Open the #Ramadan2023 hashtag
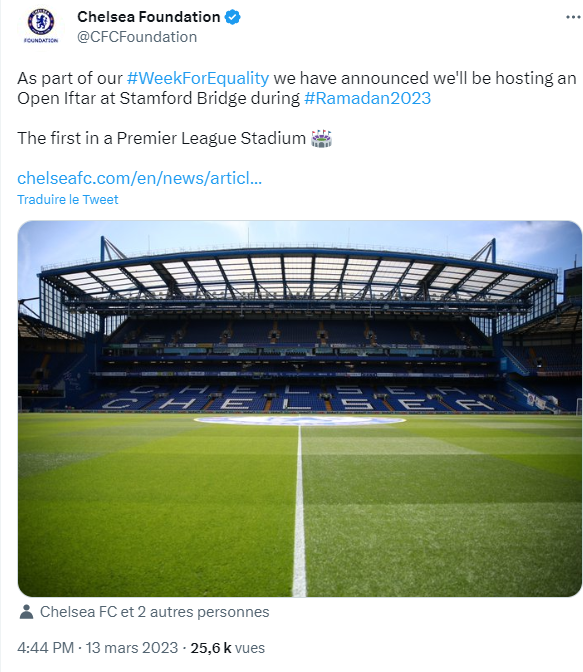Viewport: 583px width, 672px height. coord(367,98)
